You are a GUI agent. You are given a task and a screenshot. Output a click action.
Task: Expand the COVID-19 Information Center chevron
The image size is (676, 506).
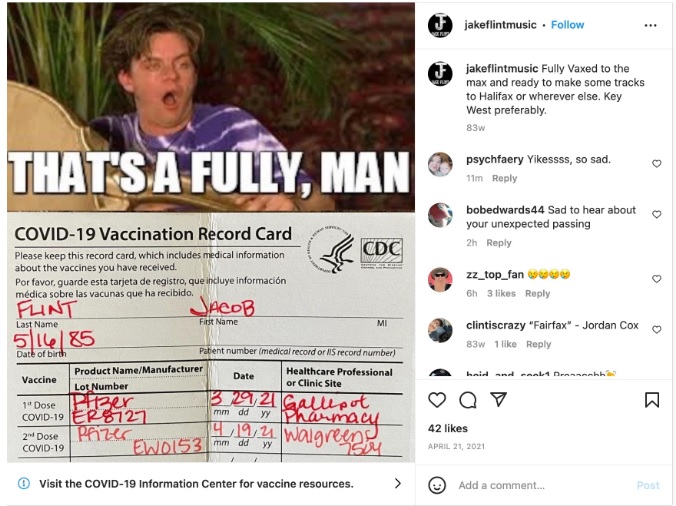coord(397,484)
